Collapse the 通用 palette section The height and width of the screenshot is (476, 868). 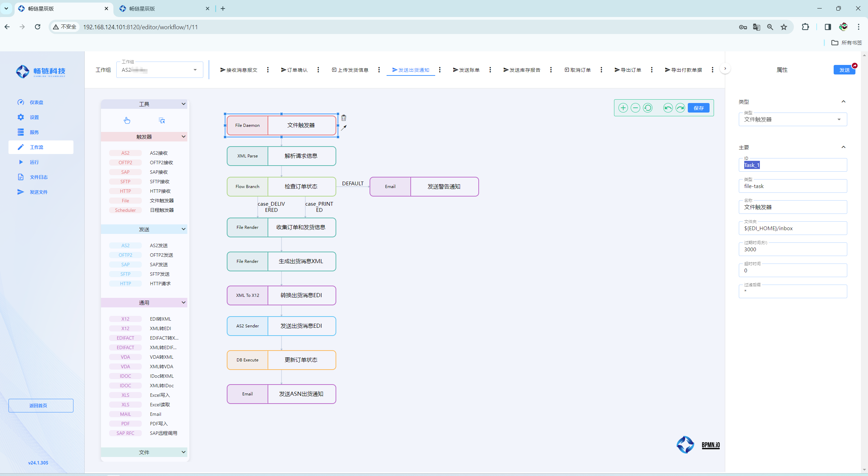tap(183, 303)
